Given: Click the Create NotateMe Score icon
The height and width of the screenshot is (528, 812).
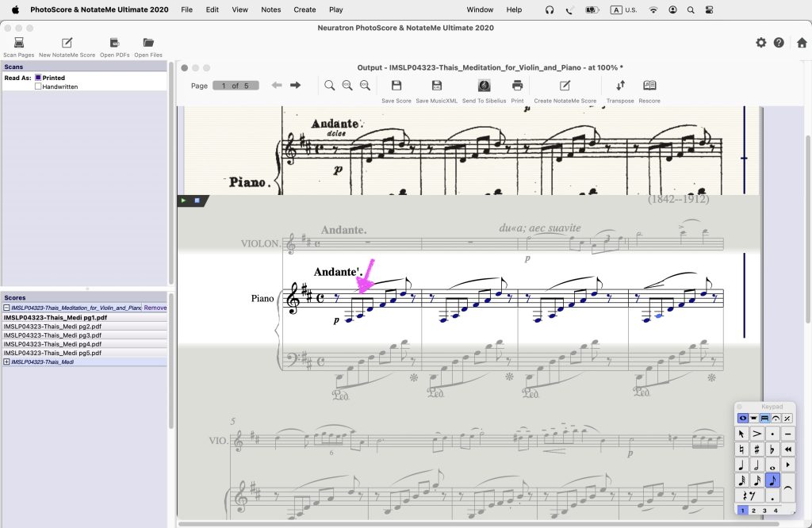Looking at the screenshot, I should point(565,86).
